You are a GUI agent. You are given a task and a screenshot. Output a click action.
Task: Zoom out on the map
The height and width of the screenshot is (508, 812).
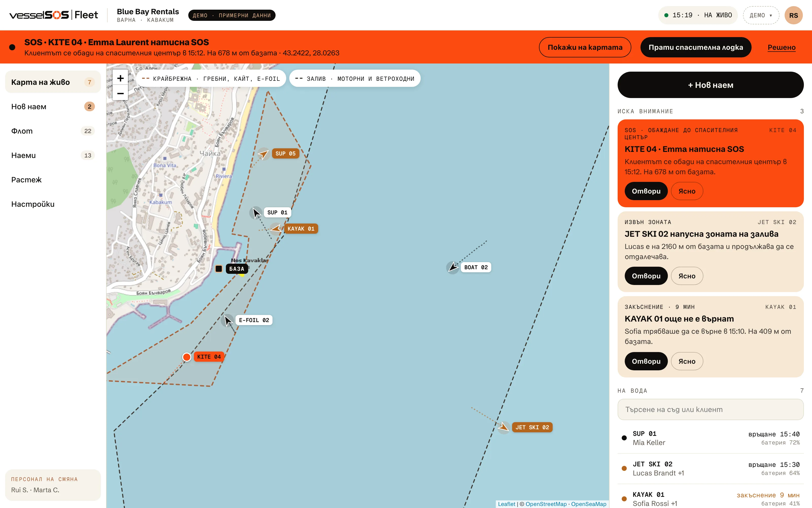coord(120,93)
